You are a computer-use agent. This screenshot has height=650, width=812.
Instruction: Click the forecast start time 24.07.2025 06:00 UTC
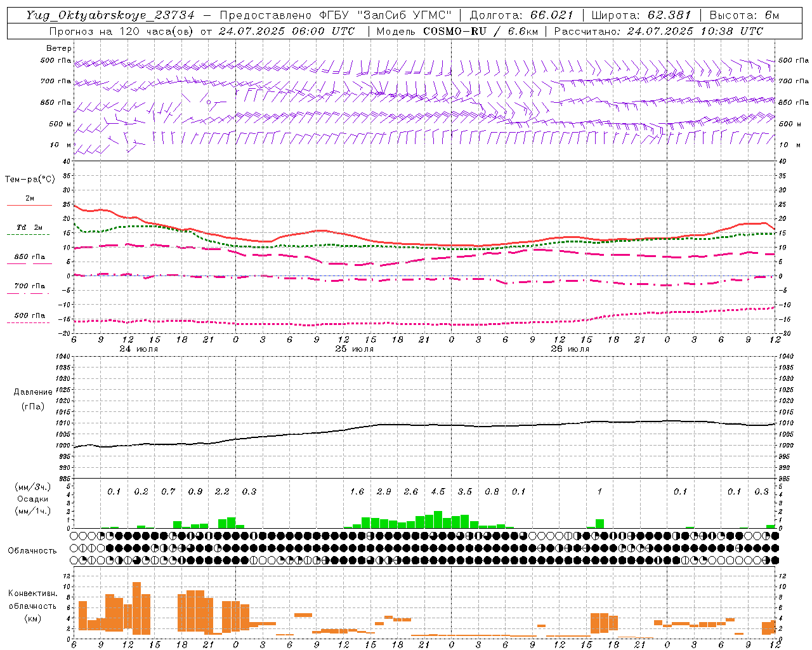(286, 31)
